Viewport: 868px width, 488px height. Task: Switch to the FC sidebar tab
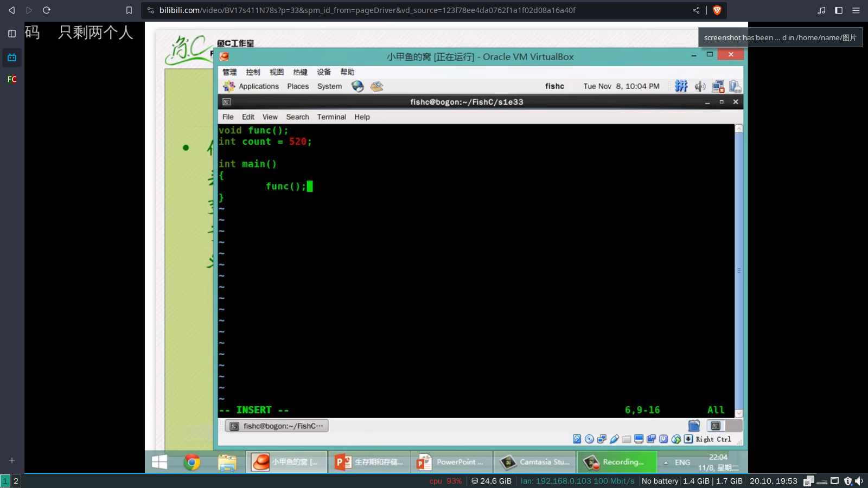point(12,79)
